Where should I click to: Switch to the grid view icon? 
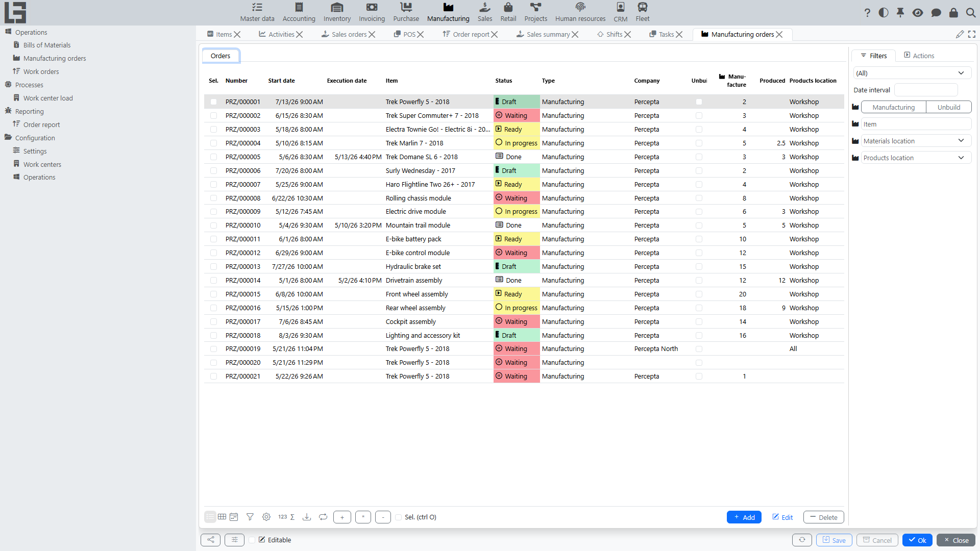[x=222, y=517]
